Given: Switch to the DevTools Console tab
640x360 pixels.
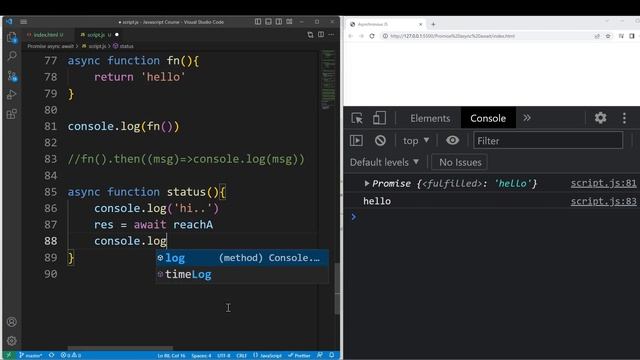Looking at the screenshot, I should point(488,118).
